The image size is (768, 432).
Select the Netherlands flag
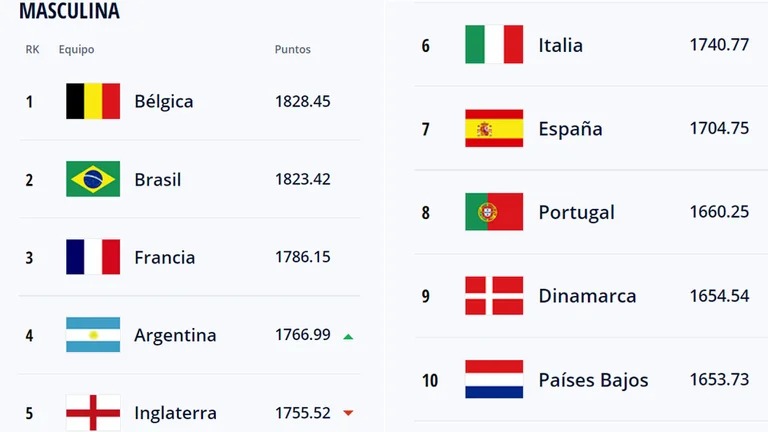tap(494, 379)
